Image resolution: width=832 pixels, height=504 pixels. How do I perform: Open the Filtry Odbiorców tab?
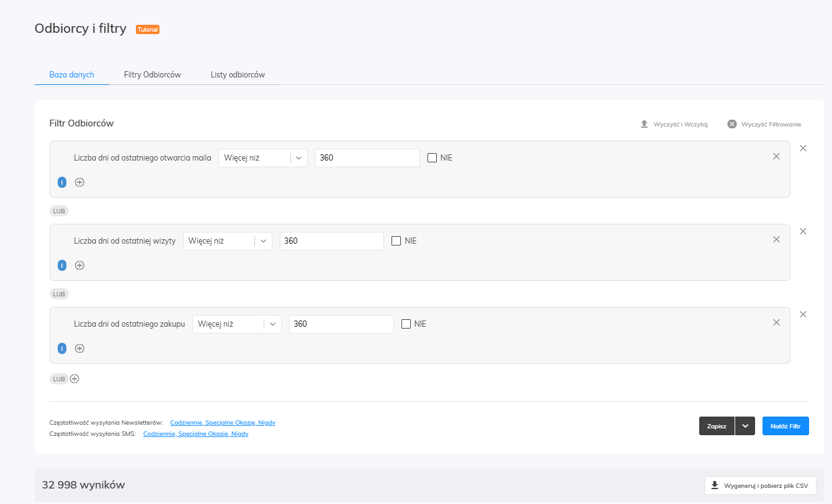153,74
